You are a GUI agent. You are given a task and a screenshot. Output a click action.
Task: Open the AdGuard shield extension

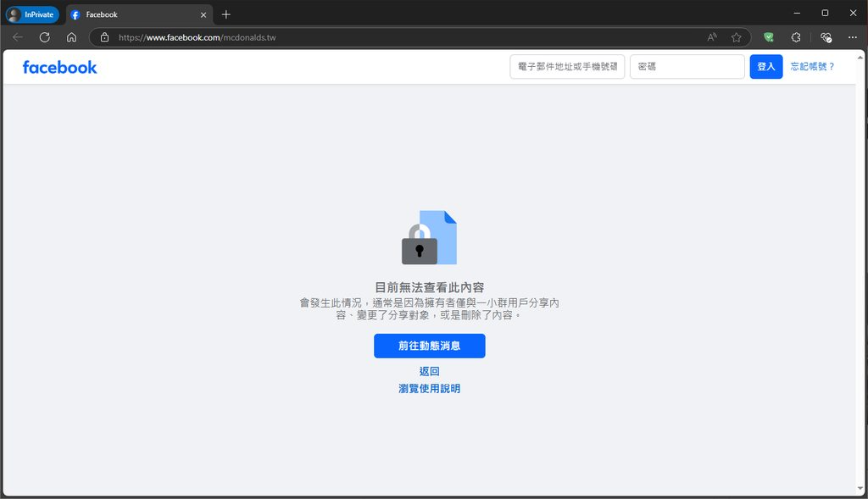(768, 37)
